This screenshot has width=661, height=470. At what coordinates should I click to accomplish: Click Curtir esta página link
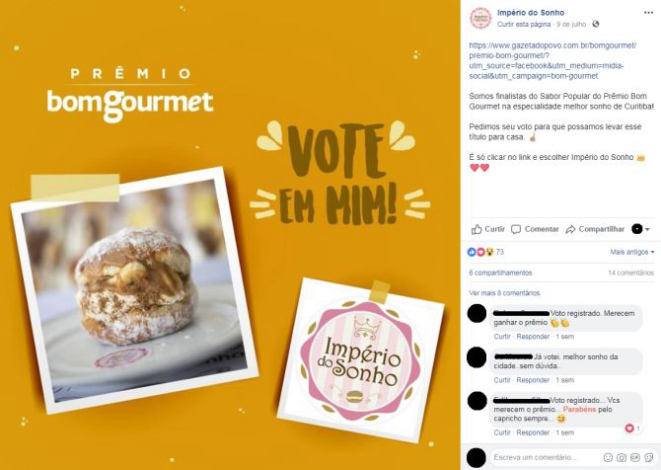pyautogui.click(x=524, y=24)
